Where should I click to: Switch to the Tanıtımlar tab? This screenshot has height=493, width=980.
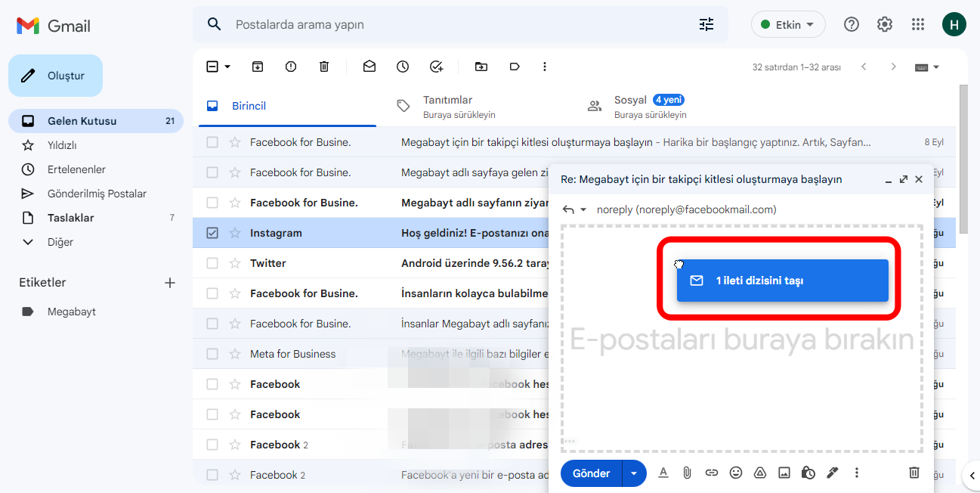pos(447,106)
